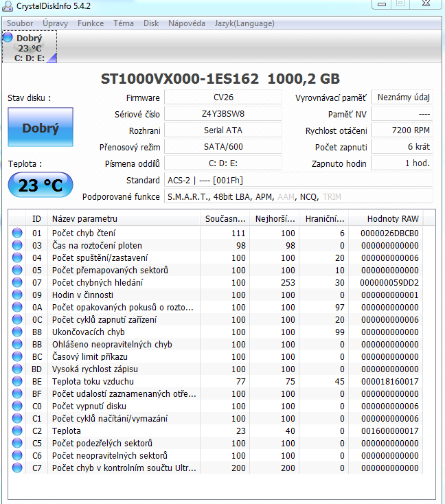Click status orb for attribute C7 row
The height and width of the screenshot is (504, 445).
17,468
